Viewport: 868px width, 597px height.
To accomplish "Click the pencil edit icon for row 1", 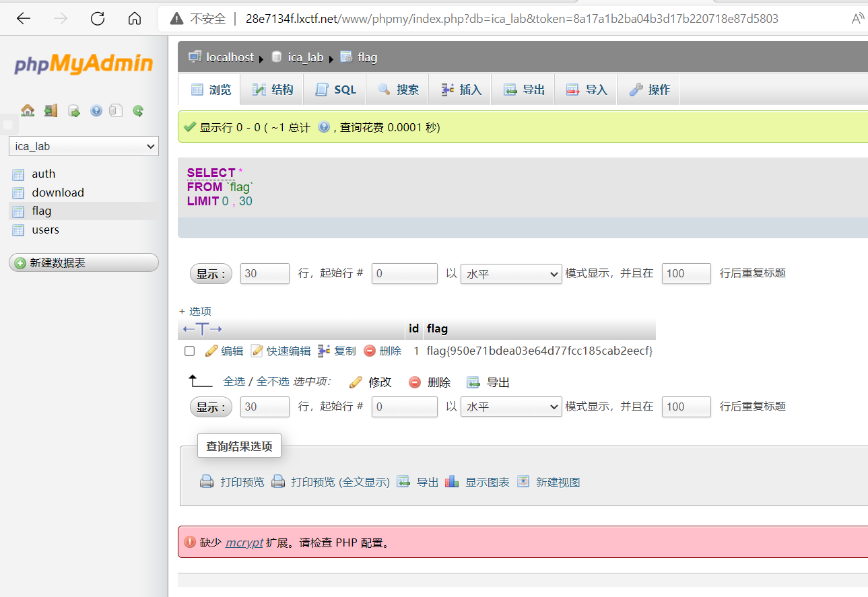I will tap(211, 351).
